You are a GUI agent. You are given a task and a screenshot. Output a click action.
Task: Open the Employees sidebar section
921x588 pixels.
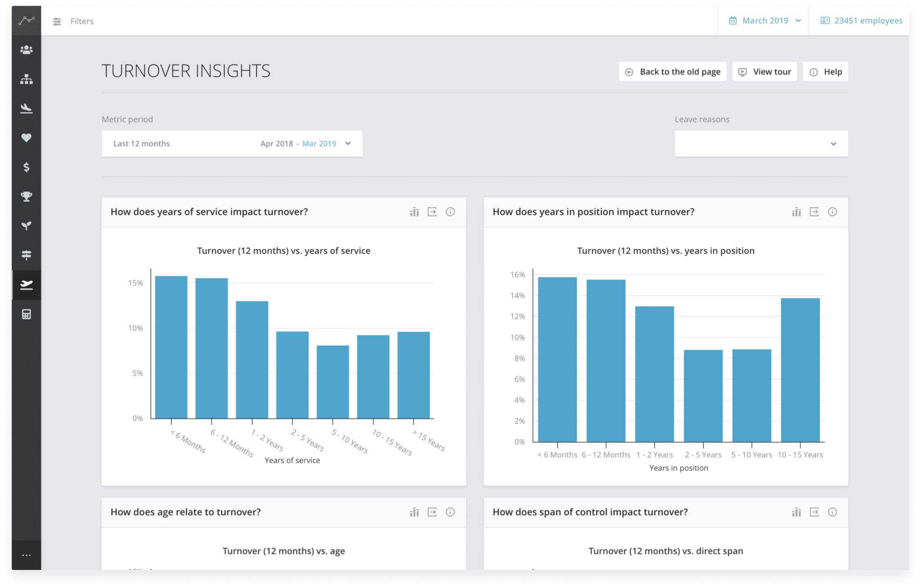click(26, 50)
